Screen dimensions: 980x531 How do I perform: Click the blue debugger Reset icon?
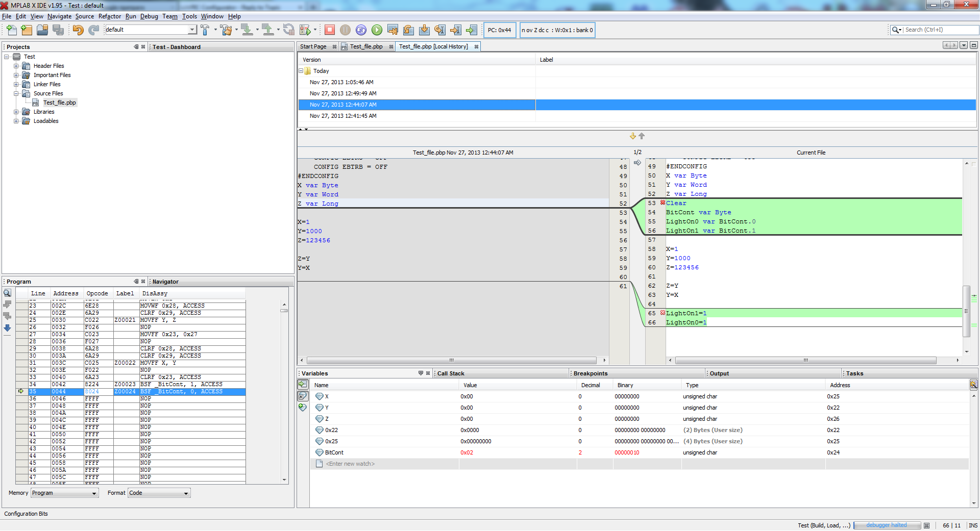point(361,30)
